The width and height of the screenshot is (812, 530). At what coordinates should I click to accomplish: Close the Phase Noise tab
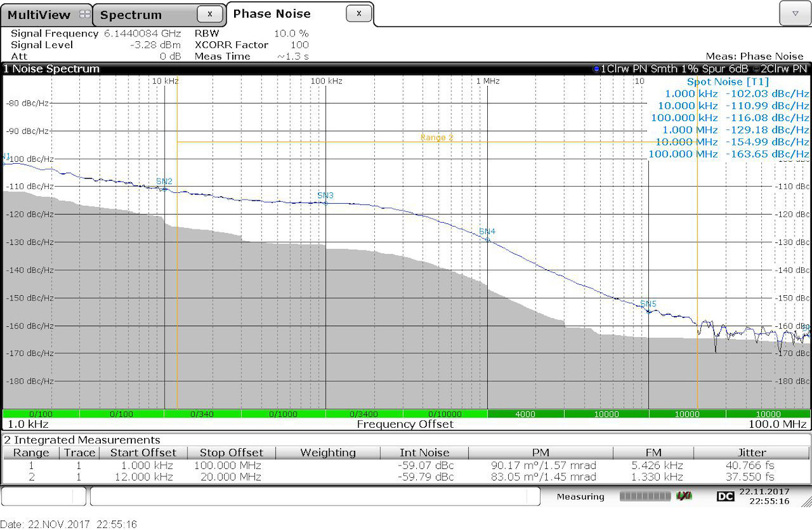pos(359,14)
